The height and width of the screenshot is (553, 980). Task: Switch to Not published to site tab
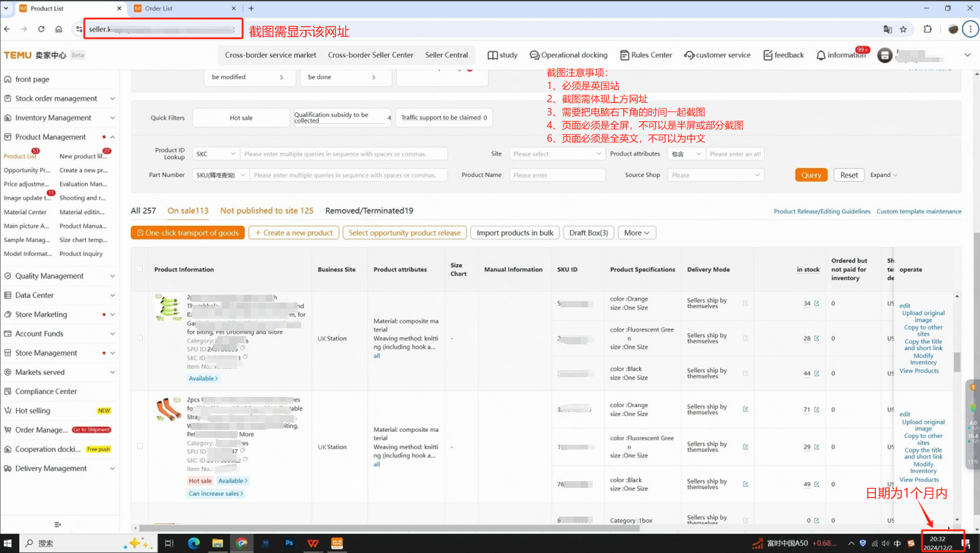267,210
